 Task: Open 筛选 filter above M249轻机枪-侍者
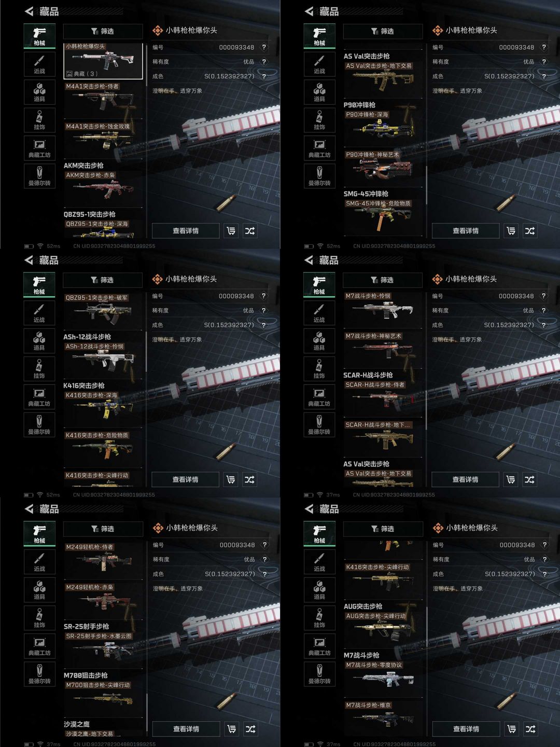(103, 529)
